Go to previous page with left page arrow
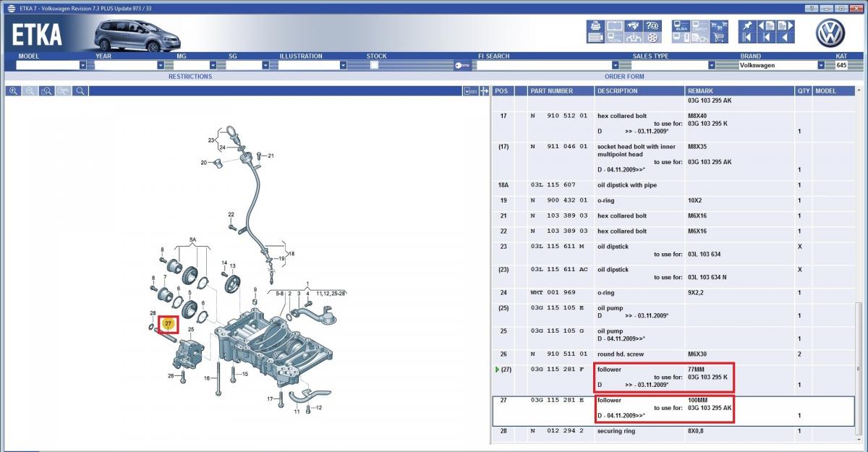This screenshot has height=452, width=868. pos(766,25)
